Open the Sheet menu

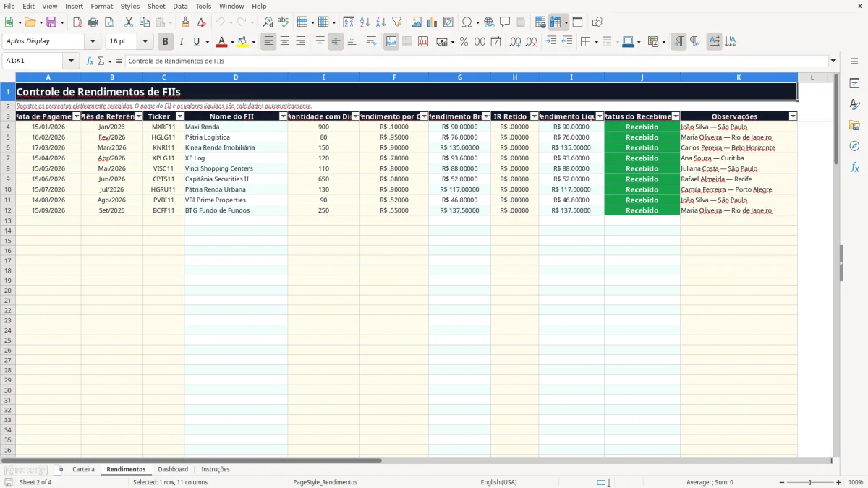(x=156, y=6)
